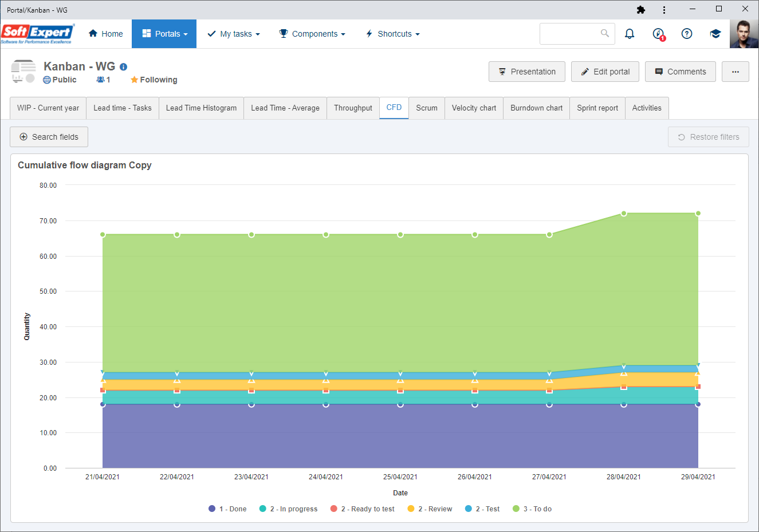
Task: Toggle the 2 - Test legend series
Action: coord(482,509)
